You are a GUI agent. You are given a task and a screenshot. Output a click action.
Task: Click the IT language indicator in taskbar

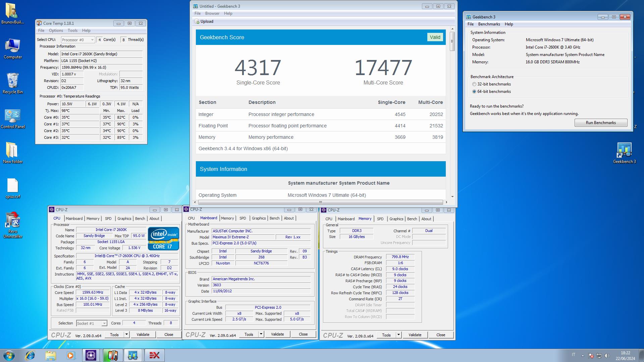pyautogui.click(x=574, y=355)
